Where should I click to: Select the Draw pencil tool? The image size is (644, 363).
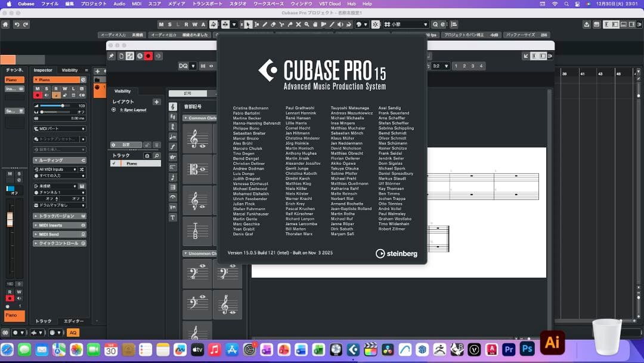[264, 24]
